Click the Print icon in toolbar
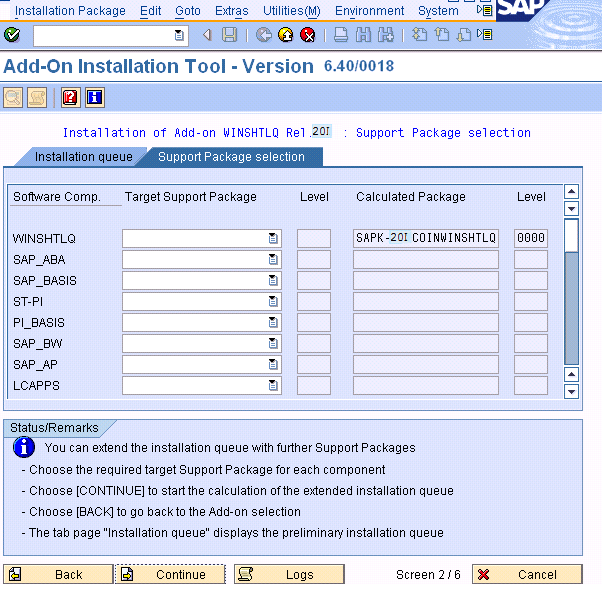602x594 pixels. [341, 35]
